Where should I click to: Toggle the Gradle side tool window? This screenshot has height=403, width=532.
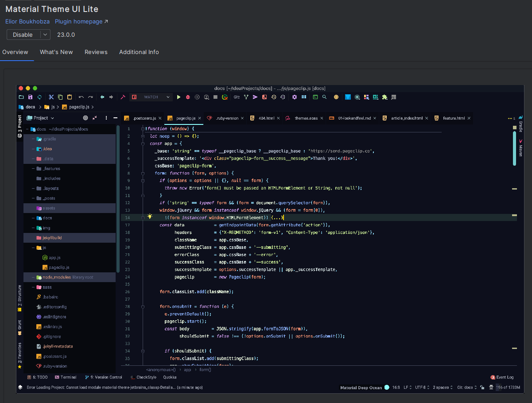(x=520, y=124)
